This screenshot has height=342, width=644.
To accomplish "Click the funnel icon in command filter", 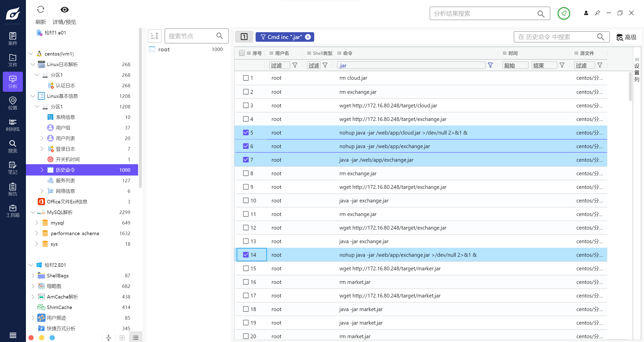I will (x=490, y=65).
